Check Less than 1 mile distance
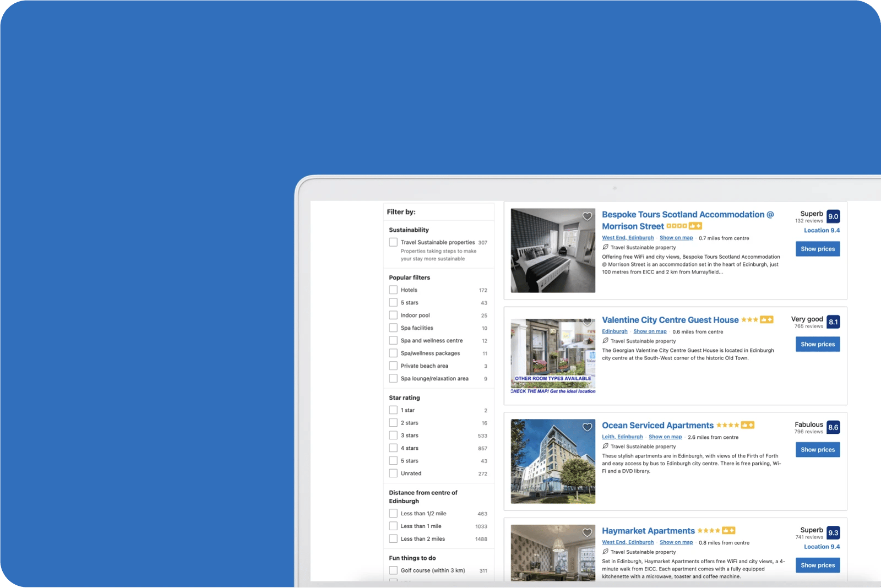This screenshot has height=588, width=881. pos(393,526)
